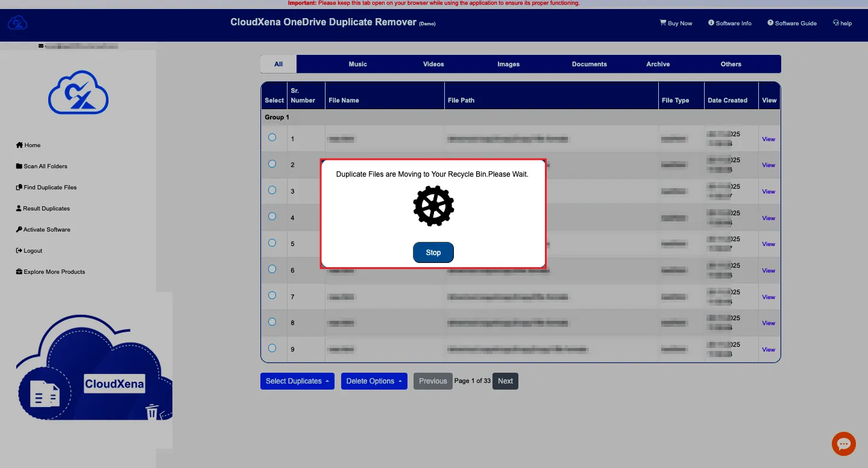Select the radio button for row 7
The width and height of the screenshot is (868, 468).
tap(272, 296)
